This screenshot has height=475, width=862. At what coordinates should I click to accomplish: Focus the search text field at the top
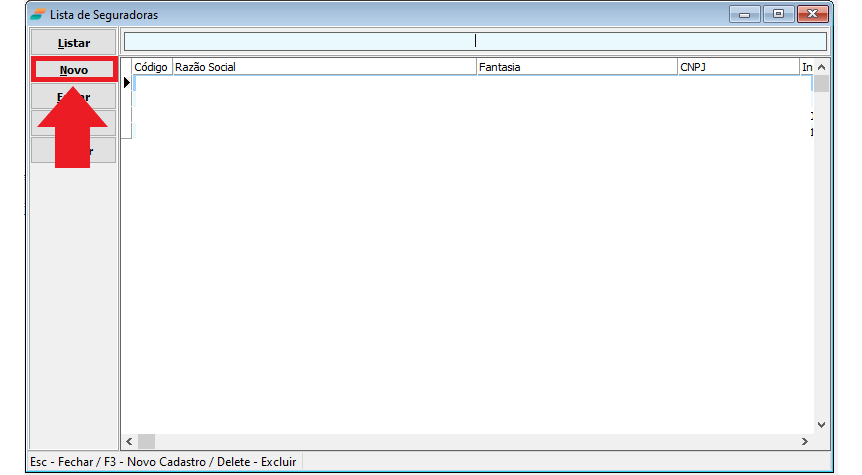[474, 41]
